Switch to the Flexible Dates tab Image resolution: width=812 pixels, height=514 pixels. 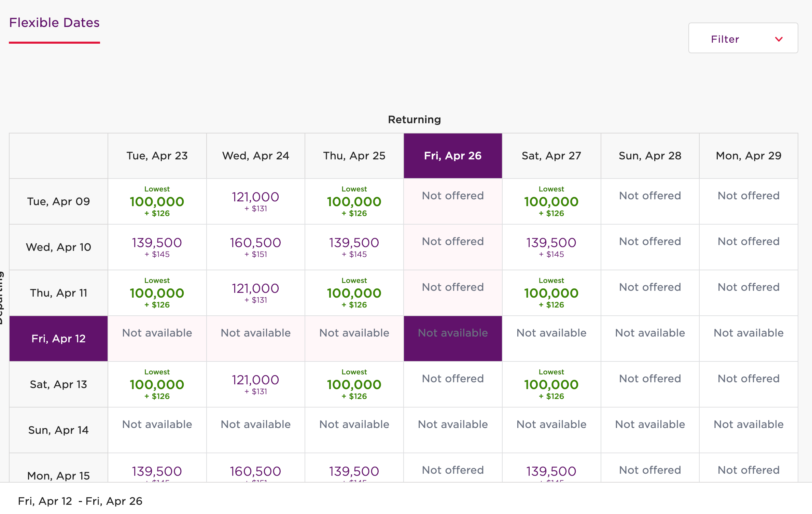54,23
